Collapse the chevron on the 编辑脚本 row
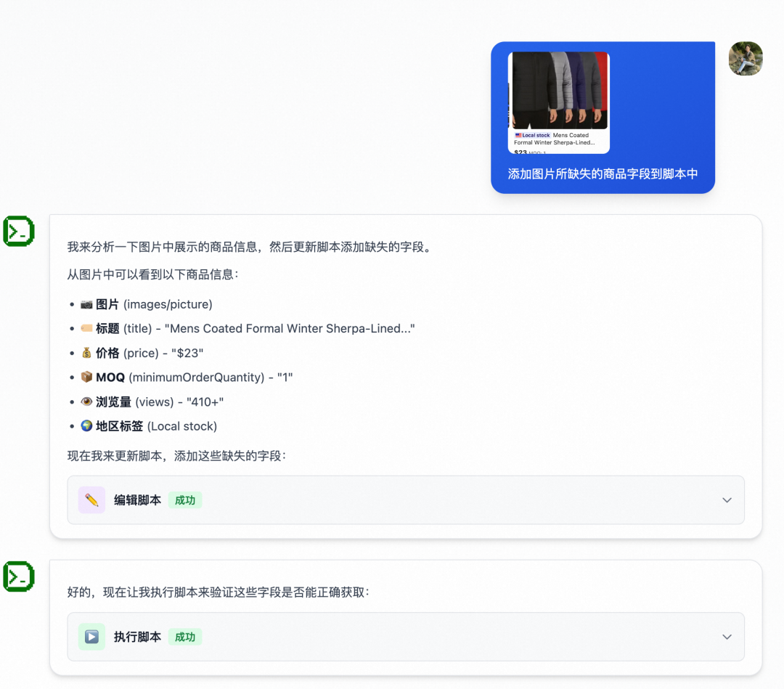Image resolution: width=784 pixels, height=689 pixels. tap(726, 500)
